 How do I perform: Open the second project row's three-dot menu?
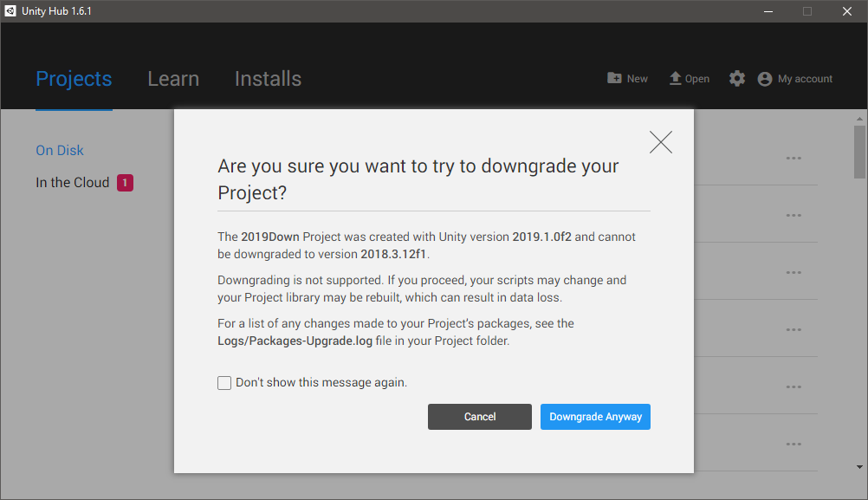[x=794, y=216]
